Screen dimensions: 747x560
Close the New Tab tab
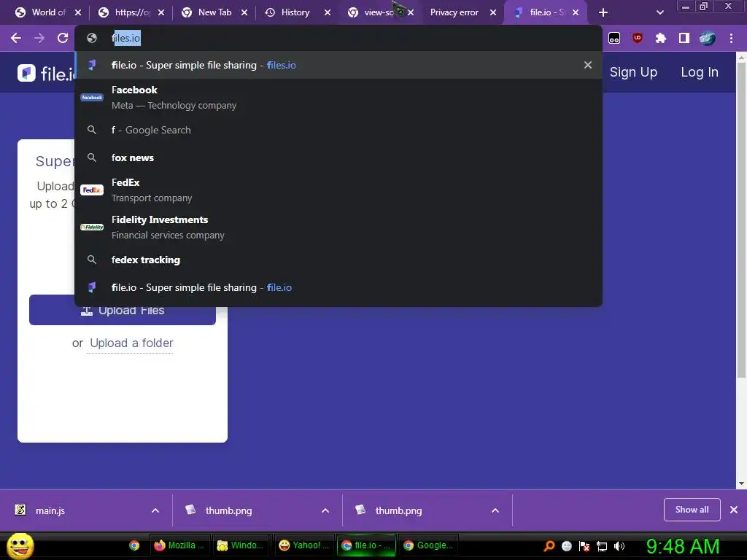(x=244, y=12)
